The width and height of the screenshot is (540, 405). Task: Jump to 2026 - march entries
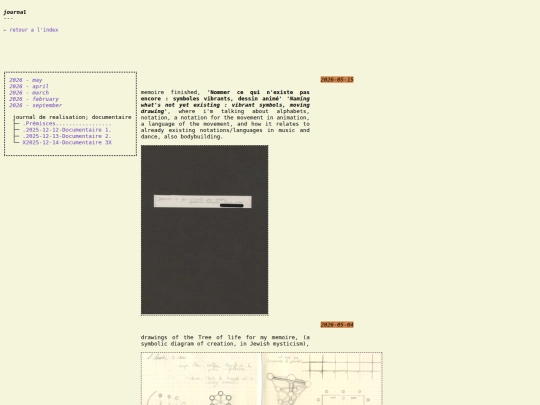(x=29, y=93)
